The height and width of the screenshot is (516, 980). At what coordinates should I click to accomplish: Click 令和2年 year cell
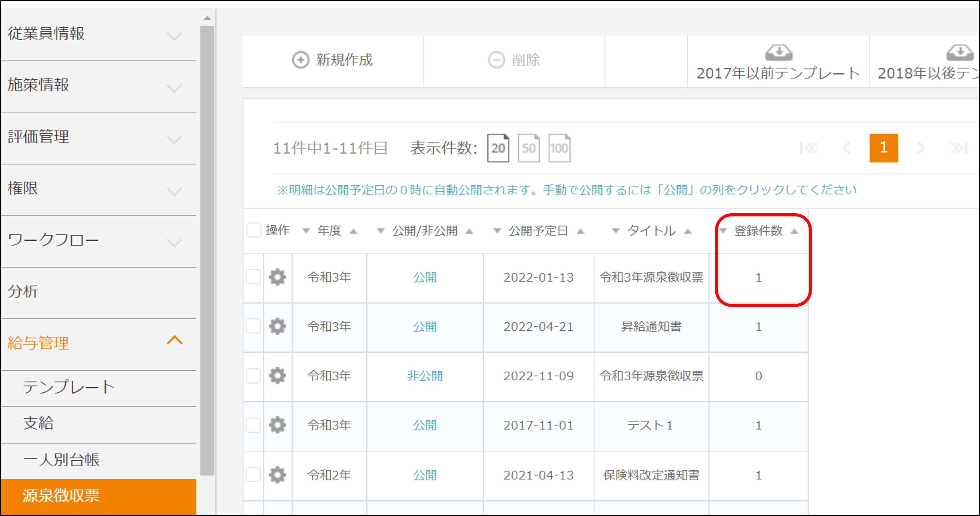329,475
